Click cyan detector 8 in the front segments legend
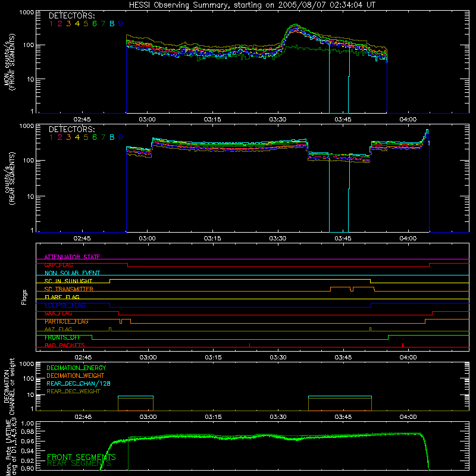This screenshot has height=476, width=476. coord(112,24)
